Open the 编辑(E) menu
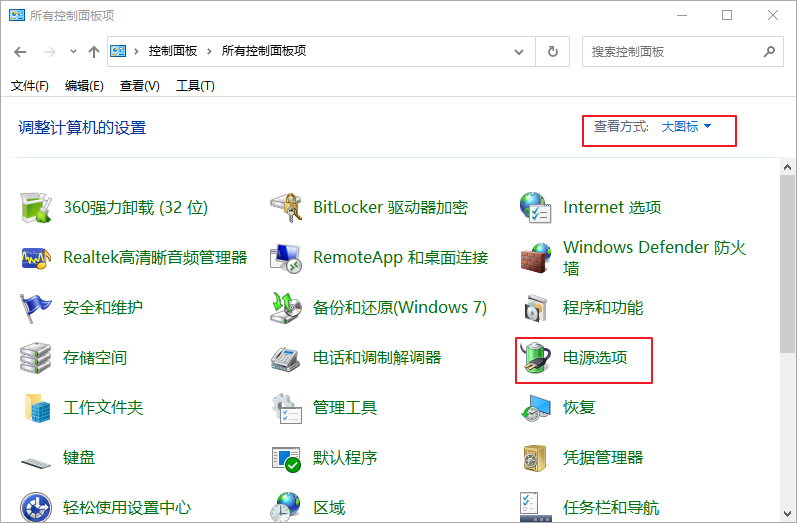 (x=84, y=86)
